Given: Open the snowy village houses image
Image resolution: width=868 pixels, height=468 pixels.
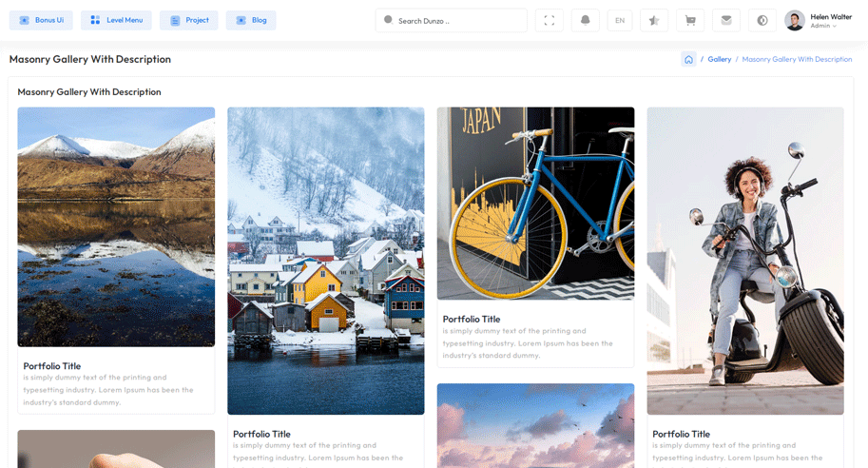Looking at the screenshot, I should pyautogui.click(x=326, y=260).
